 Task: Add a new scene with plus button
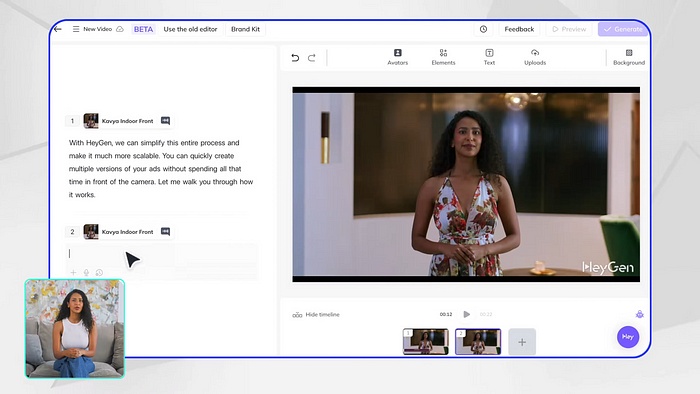tap(522, 342)
